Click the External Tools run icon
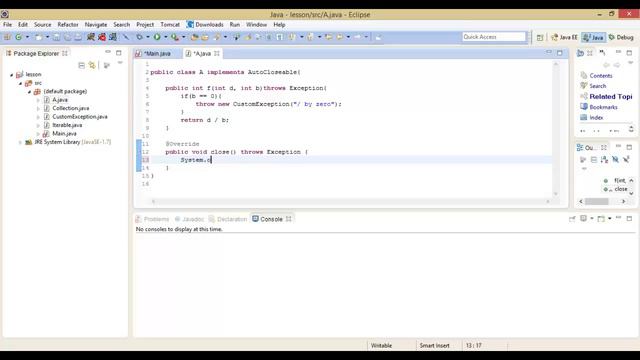 coord(175,37)
